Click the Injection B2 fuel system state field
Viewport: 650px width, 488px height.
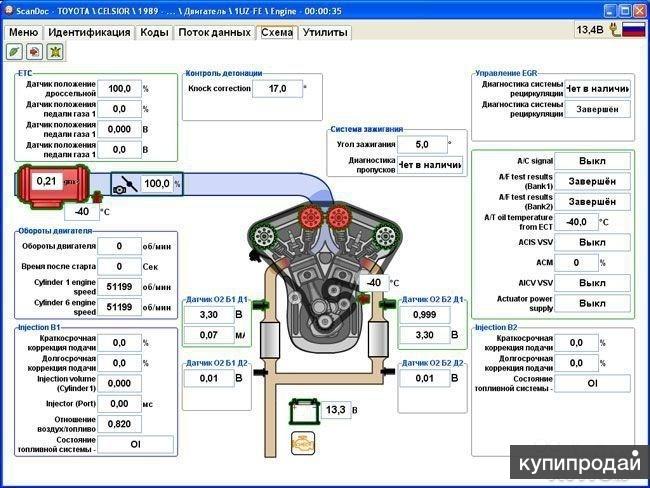tap(592, 384)
